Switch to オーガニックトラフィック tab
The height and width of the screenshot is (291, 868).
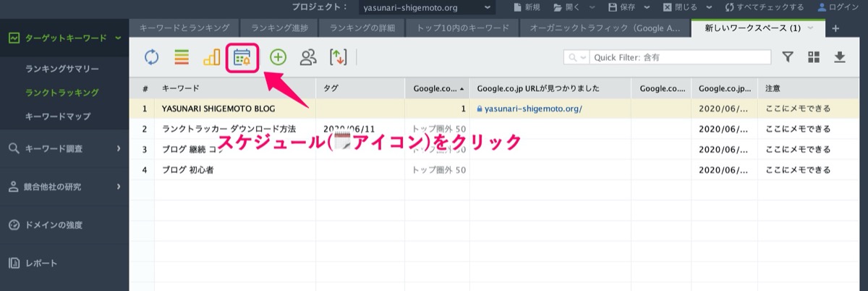(x=605, y=28)
